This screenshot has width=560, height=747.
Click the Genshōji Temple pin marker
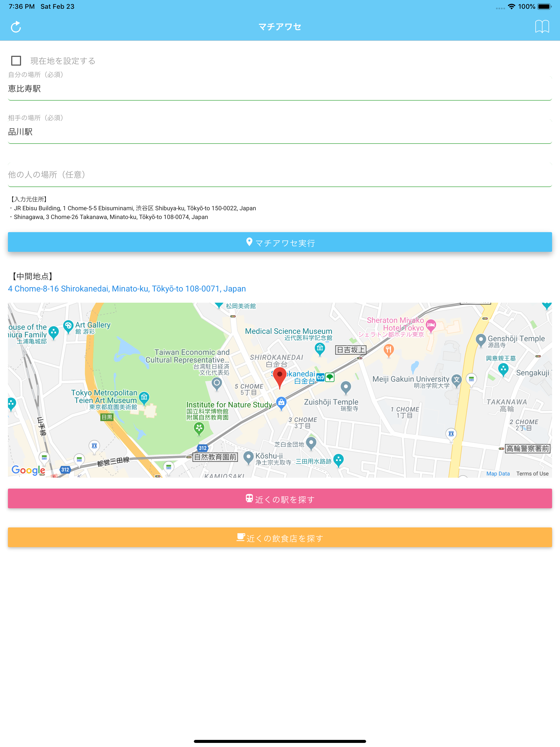(x=481, y=340)
